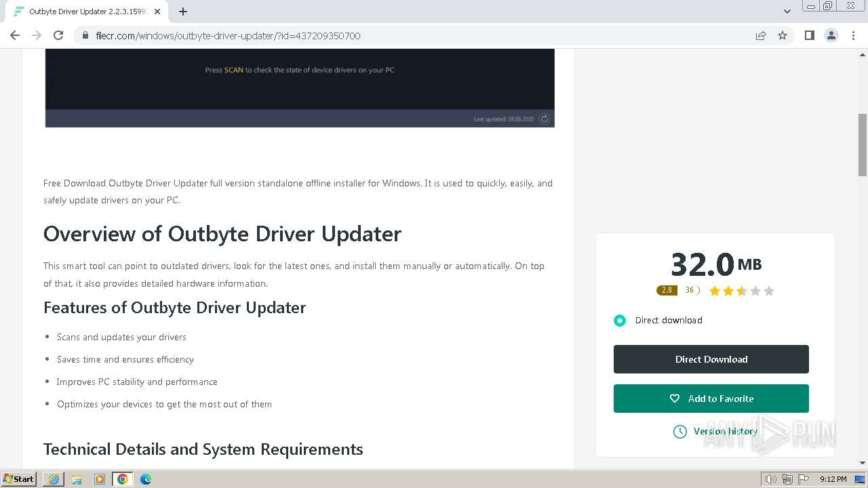Click the 9:12 PM taskbar clock
Screen dimensions: 868x488
pyautogui.click(x=833, y=479)
